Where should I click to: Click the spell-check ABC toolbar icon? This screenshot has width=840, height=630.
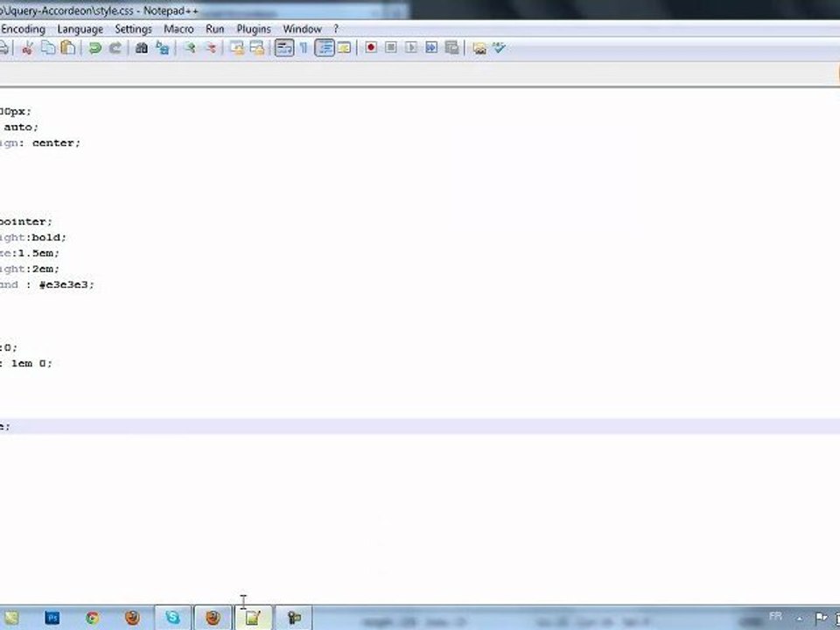500,47
